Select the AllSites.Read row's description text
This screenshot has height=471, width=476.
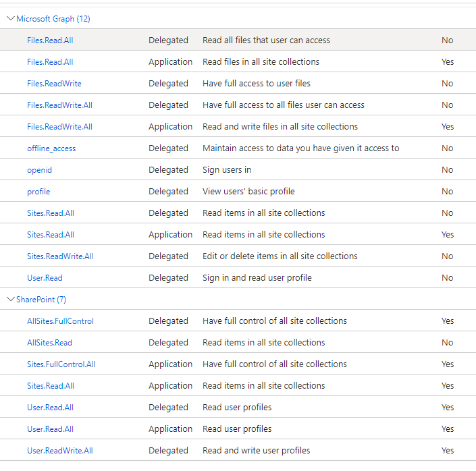263,343
